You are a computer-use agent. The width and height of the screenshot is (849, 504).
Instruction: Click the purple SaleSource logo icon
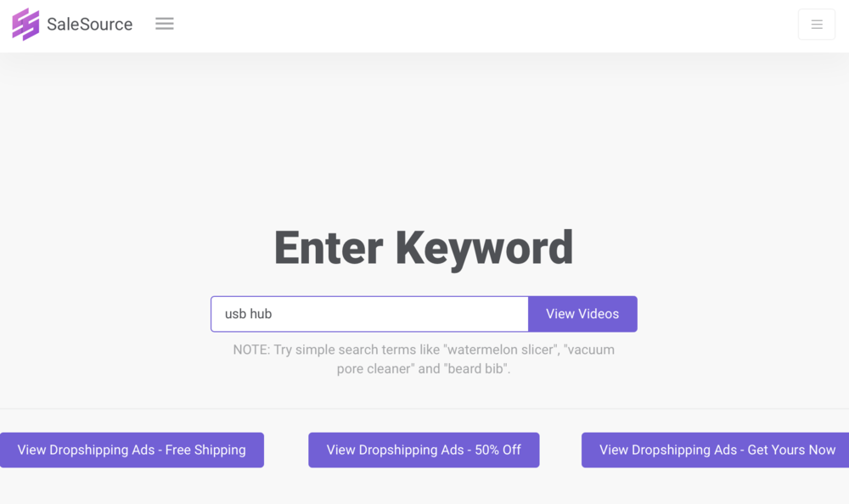pos(25,25)
